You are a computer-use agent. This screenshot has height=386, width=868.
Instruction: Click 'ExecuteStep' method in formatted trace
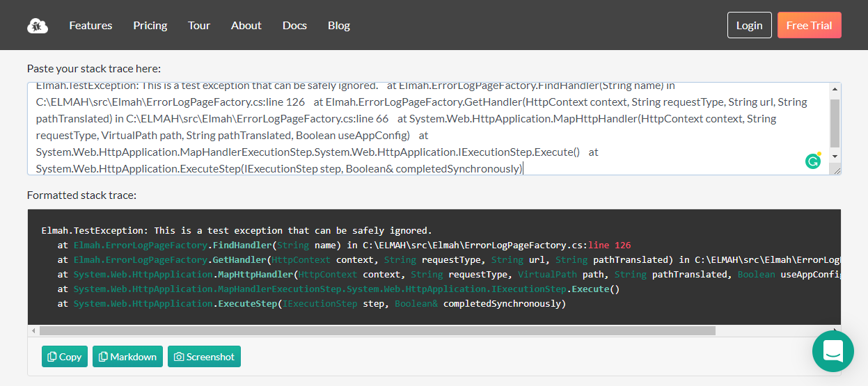(x=247, y=303)
